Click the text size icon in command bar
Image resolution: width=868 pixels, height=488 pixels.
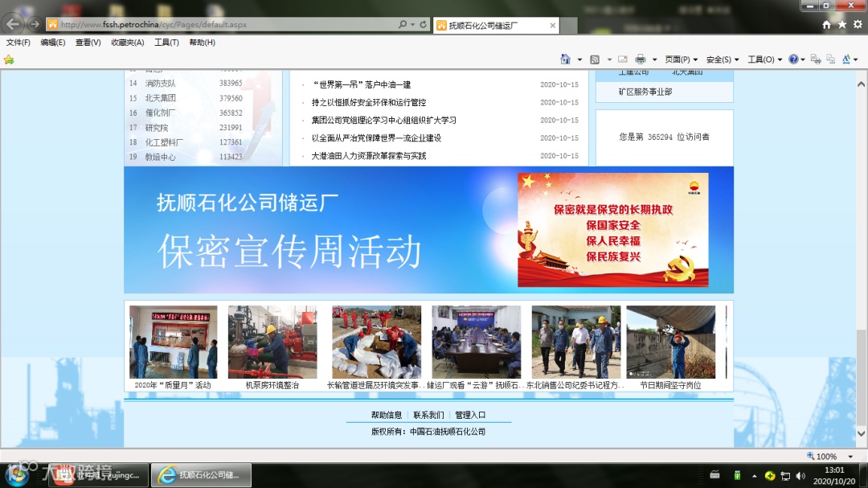[x=846, y=59]
